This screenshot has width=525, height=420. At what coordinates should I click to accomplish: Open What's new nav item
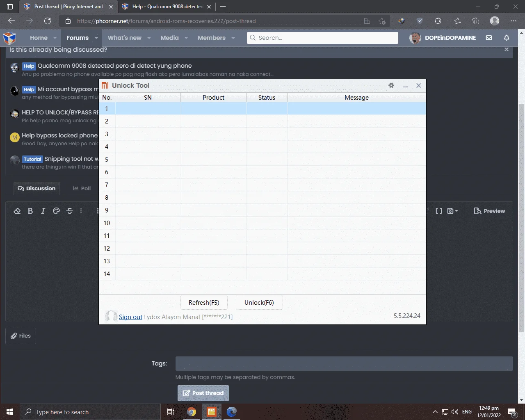(124, 38)
